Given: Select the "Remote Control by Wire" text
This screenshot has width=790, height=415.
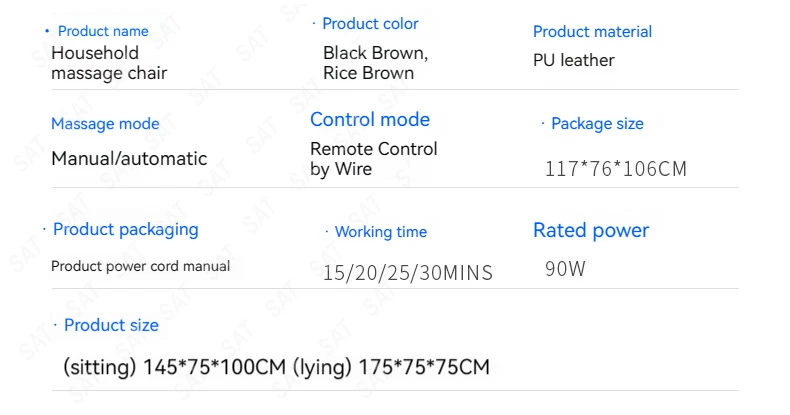Looking at the screenshot, I should click(374, 159).
